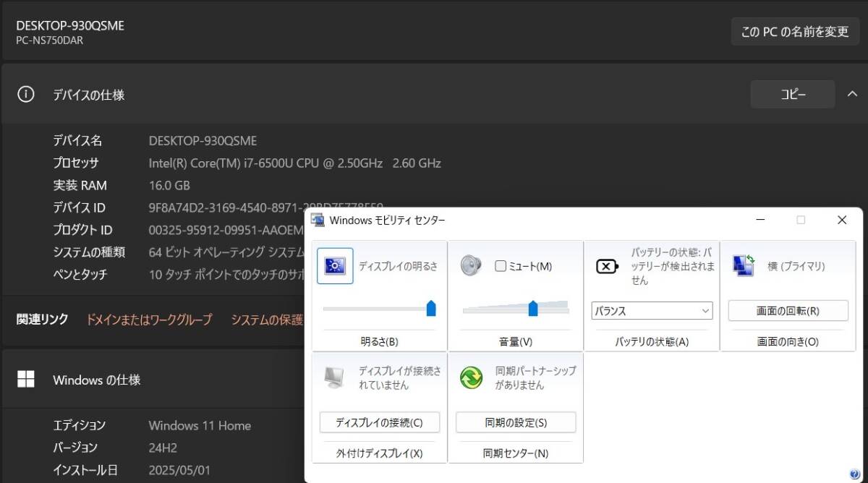Click the screen orientation icon

(x=744, y=265)
